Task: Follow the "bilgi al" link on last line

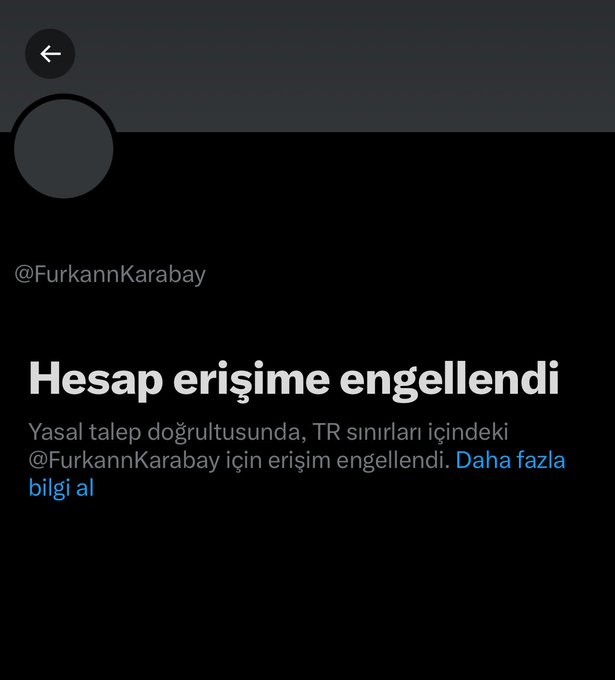Action: 61,487
